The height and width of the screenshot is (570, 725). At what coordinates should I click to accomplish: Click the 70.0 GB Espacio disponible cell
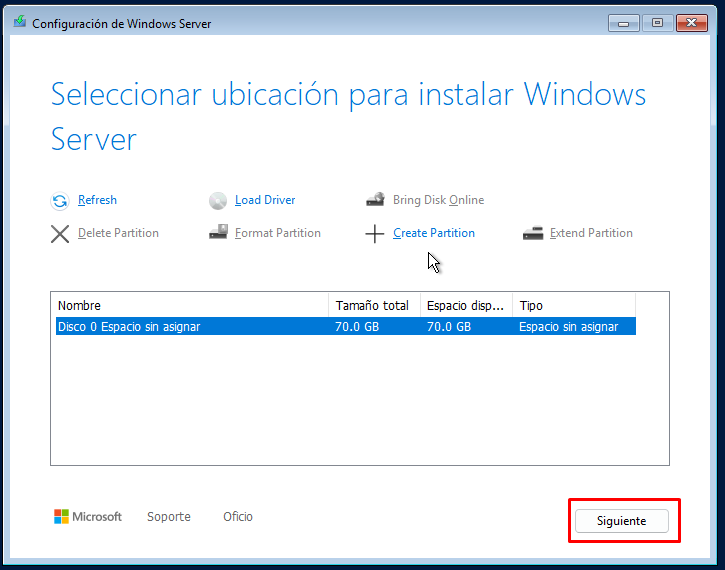pos(449,327)
